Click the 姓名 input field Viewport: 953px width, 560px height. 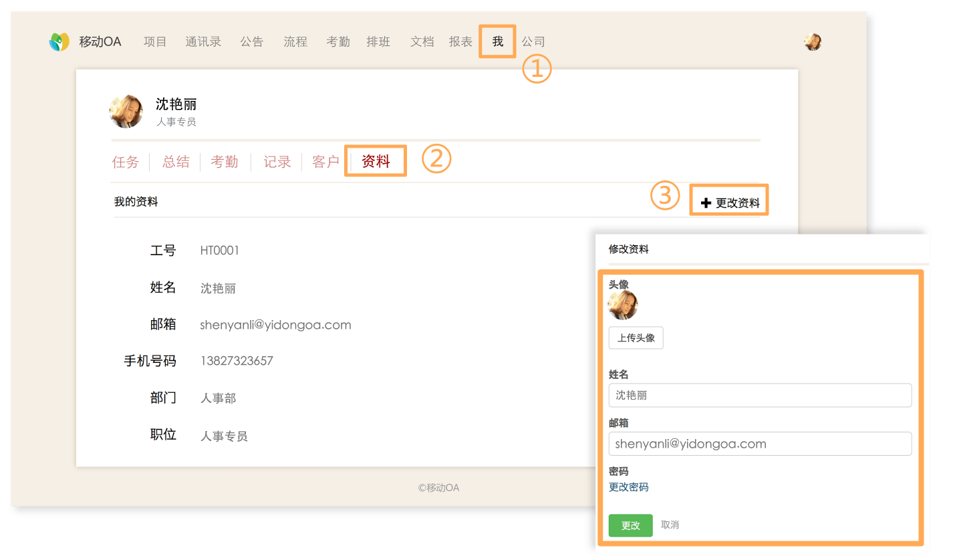click(x=760, y=395)
